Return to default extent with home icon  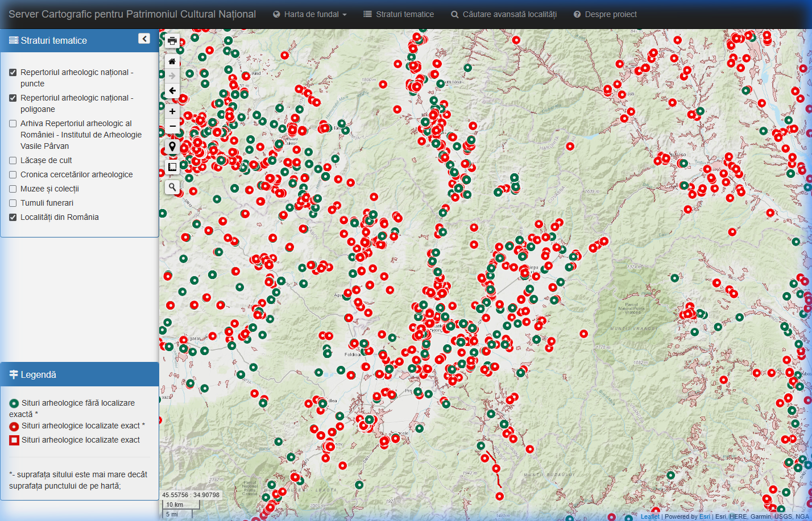(x=172, y=61)
